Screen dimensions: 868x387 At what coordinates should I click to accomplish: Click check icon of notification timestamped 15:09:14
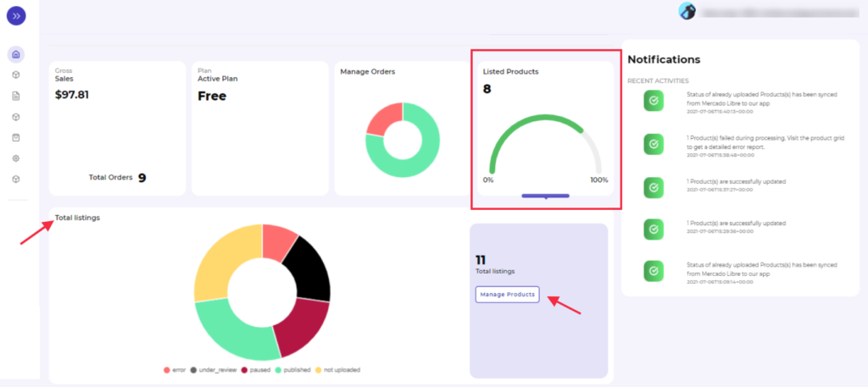pos(654,271)
